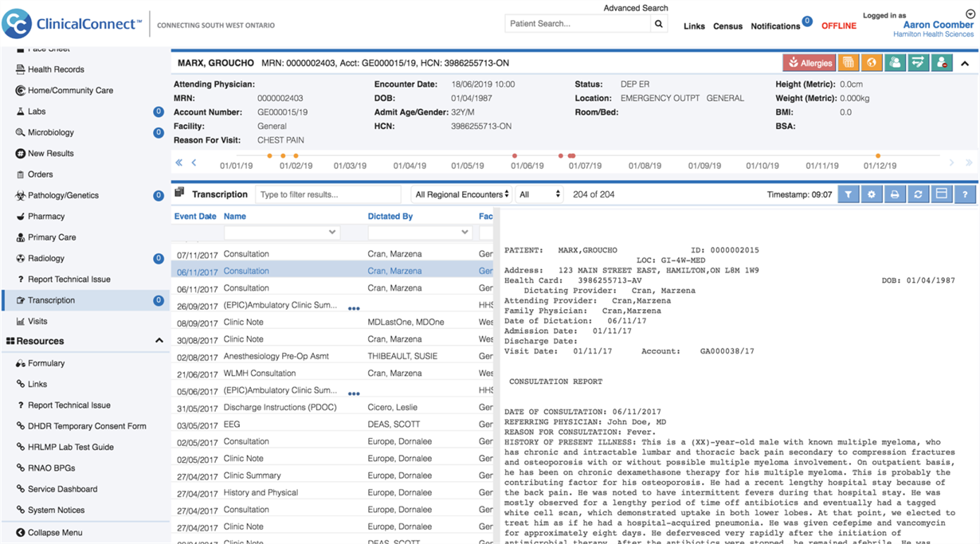This screenshot has height=544, width=980.
Task: Open the All Regional Encounters dropdown
Action: tap(461, 194)
